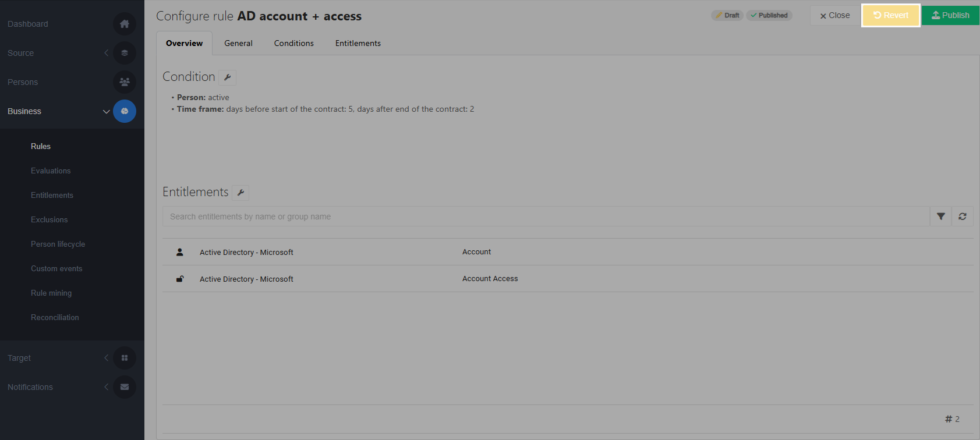Revert the rule changes
980x440 pixels.
pos(891,16)
